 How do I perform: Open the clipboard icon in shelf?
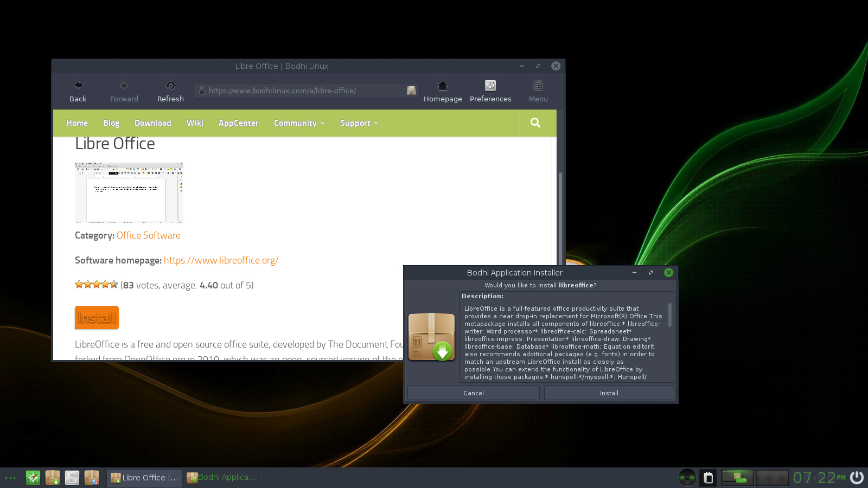click(x=708, y=478)
